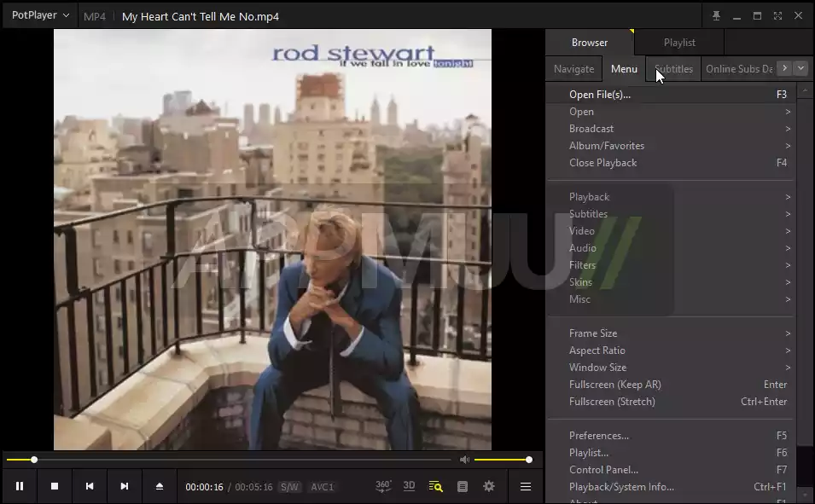Image resolution: width=815 pixels, height=504 pixels.
Task: Switch to the Playlist tab
Action: [x=679, y=43]
